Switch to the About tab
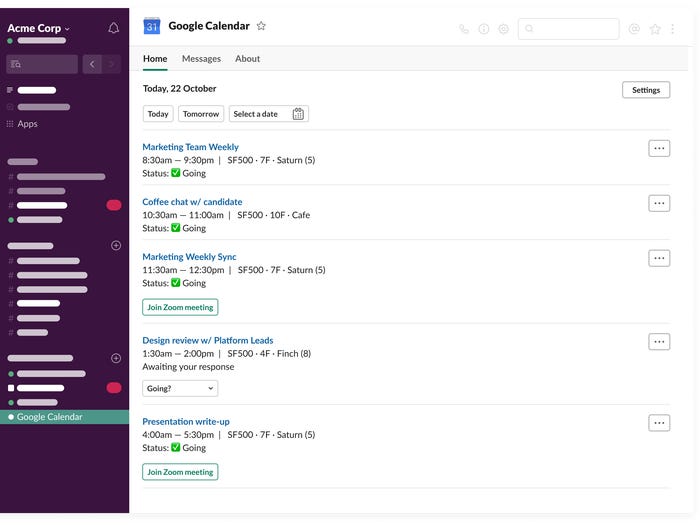The height and width of the screenshot is (525, 700). click(x=247, y=59)
